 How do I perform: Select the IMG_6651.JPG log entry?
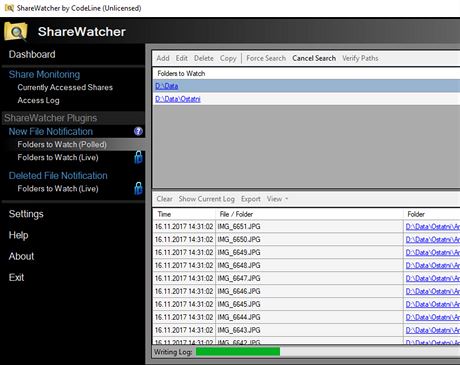239,227
